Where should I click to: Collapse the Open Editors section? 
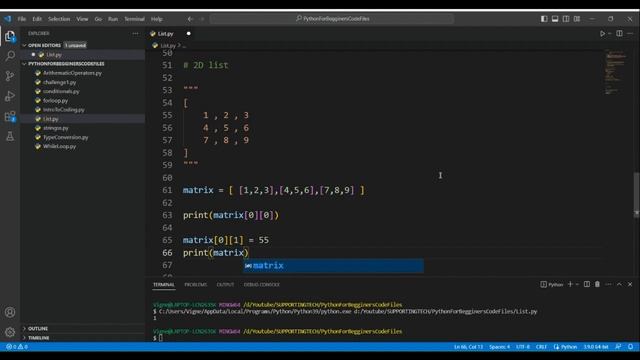click(44, 45)
